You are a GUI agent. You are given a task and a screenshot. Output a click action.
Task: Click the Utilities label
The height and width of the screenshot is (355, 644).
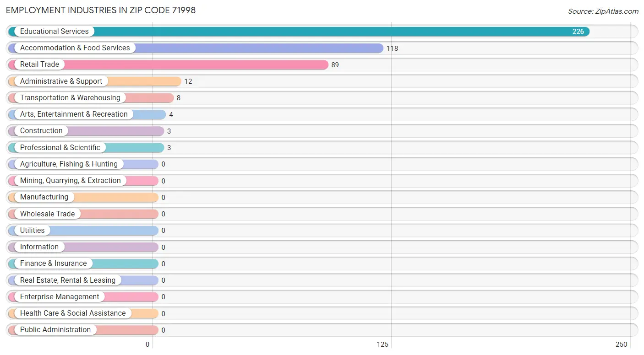click(x=33, y=231)
